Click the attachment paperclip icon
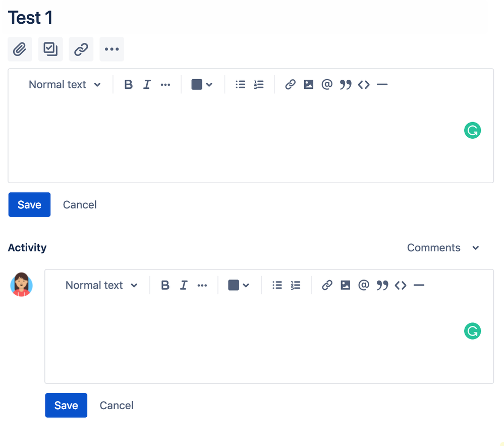This screenshot has width=504, height=446. [x=20, y=49]
